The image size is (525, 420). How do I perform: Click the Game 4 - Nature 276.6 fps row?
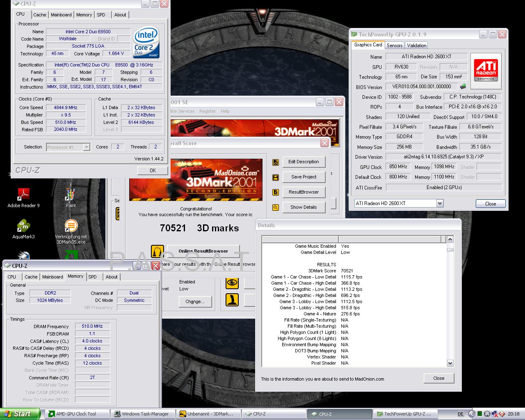(x=332, y=314)
